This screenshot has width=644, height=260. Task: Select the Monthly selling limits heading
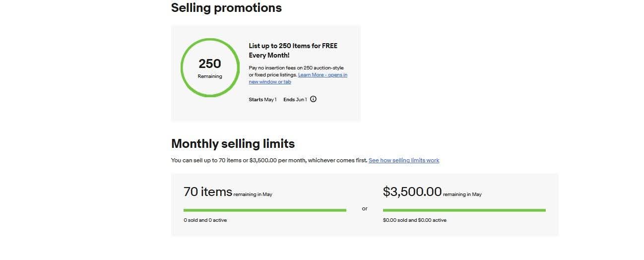click(233, 144)
